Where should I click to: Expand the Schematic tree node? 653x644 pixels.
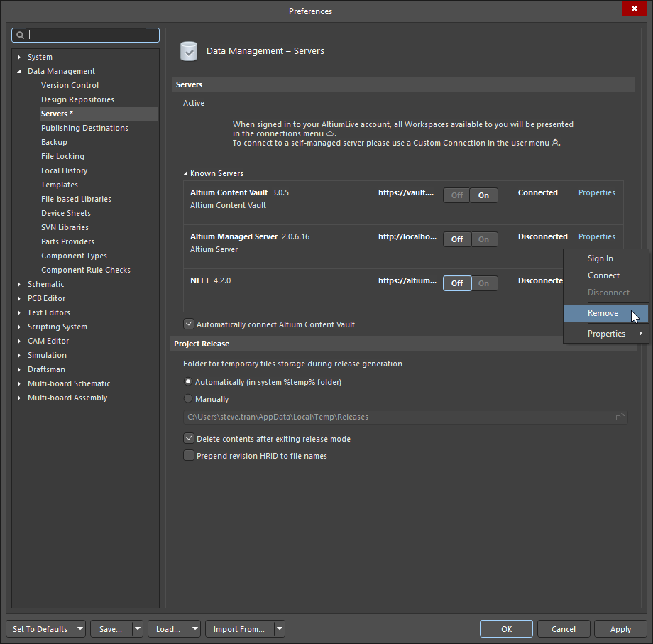coord(18,284)
